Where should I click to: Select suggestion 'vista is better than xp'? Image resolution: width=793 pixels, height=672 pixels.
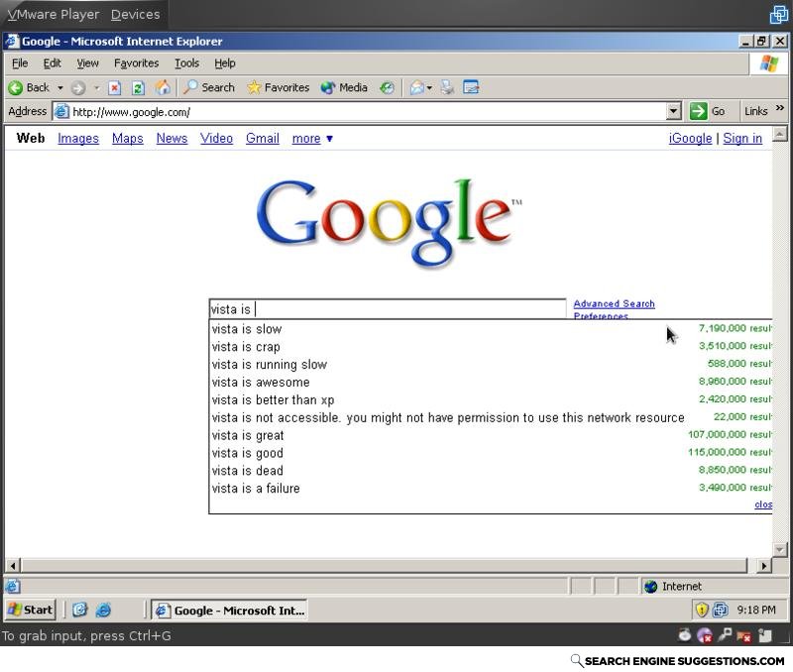(491, 400)
